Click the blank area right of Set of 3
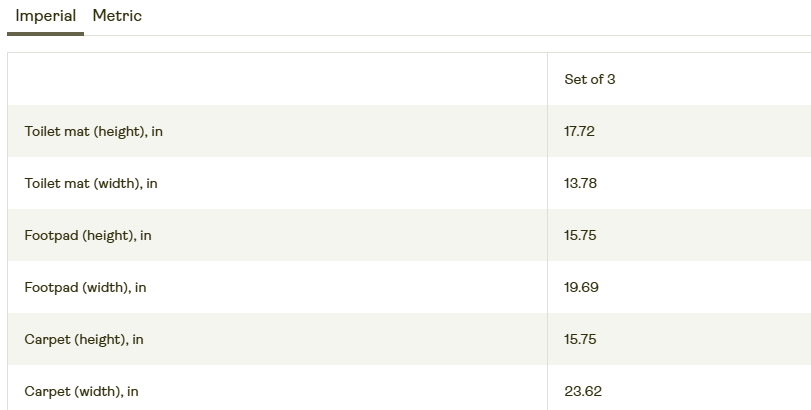The width and height of the screenshot is (811, 410). (714, 79)
